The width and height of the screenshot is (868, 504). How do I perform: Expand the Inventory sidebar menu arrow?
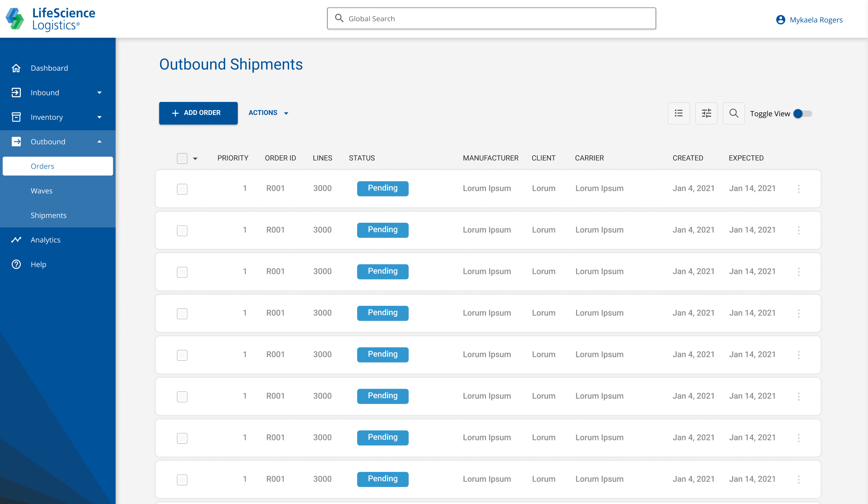coord(99,117)
